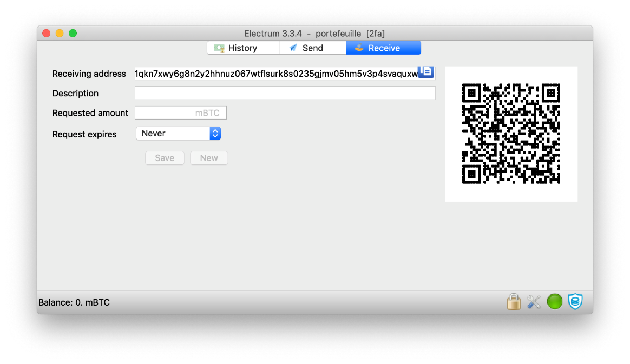Click Balance: 0. mBTC status text
Image resolution: width=630 pixels, height=364 pixels.
pyautogui.click(x=74, y=302)
